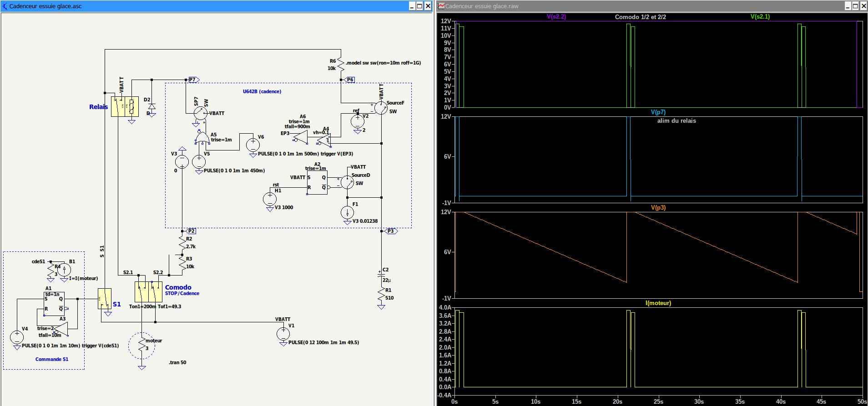The width and height of the screenshot is (868, 406).
Task: Select the V(s2.1) green trace label
Action: click(760, 17)
